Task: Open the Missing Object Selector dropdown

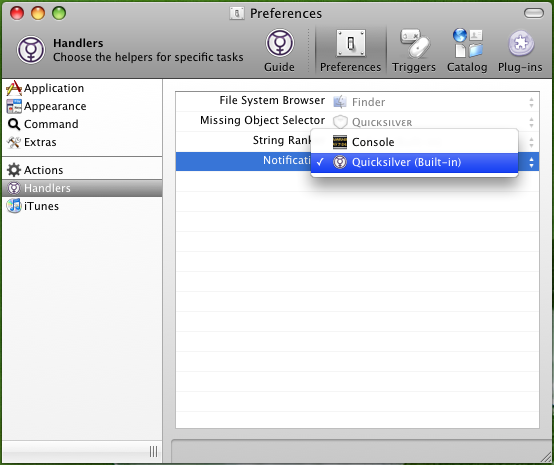Action: click(435, 122)
